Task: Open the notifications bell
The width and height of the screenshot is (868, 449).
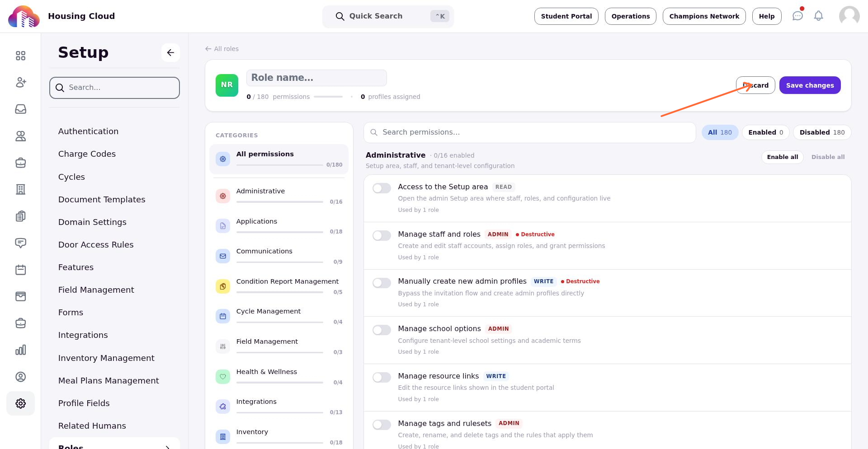Action: click(818, 16)
